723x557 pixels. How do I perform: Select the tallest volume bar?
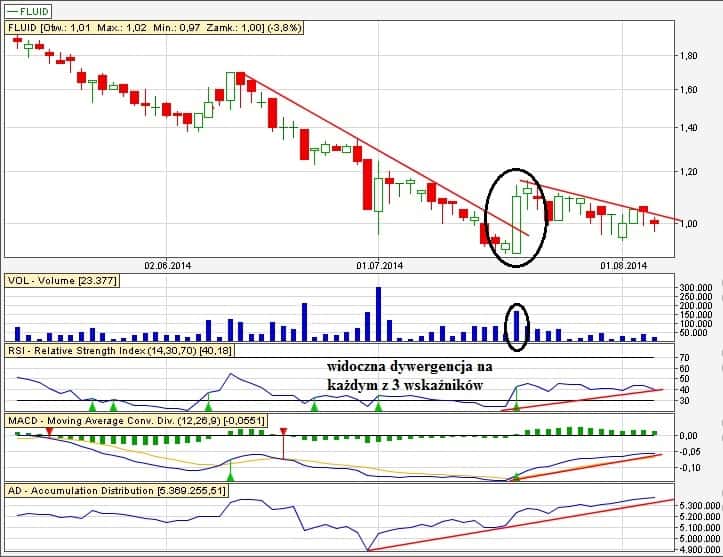click(378, 314)
